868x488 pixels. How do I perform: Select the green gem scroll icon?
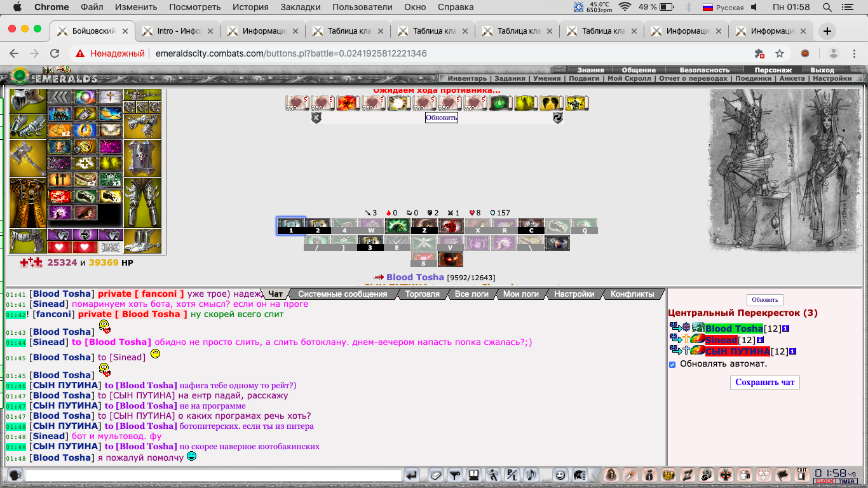click(x=501, y=103)
